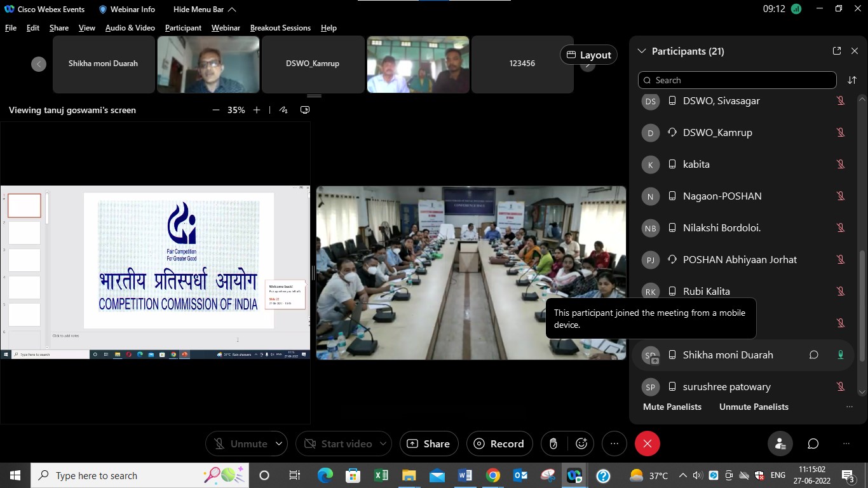Open the reactions emoji button
This screenshot has height=488, width=868.
click(x=581, y=444)
